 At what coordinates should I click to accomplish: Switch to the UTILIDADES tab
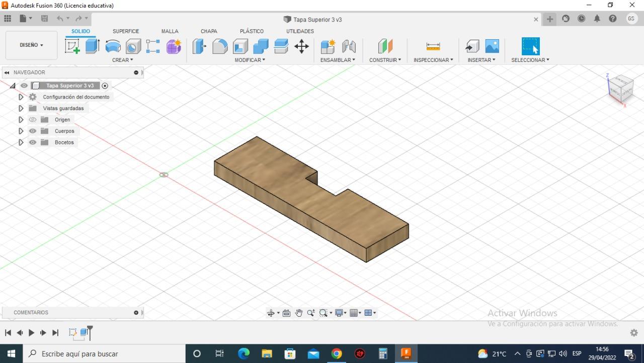pos(300,31)
